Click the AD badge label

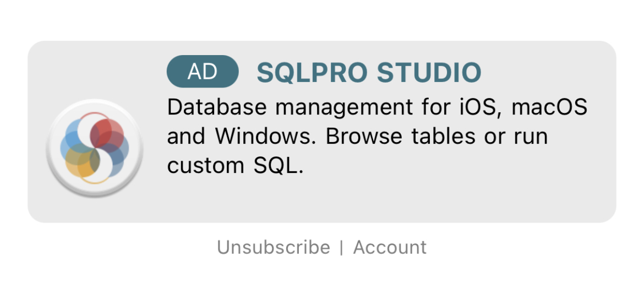pyautogui.click(x=202, y=72)
